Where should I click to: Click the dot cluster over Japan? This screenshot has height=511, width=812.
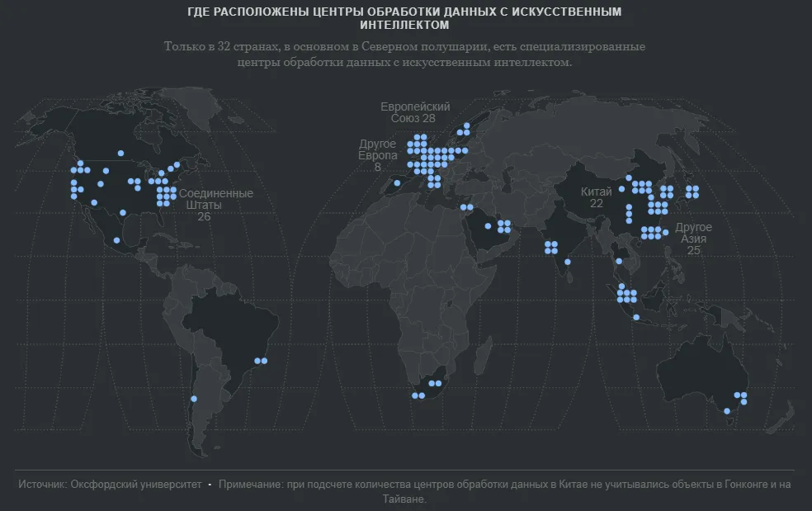tap(692, 192)
